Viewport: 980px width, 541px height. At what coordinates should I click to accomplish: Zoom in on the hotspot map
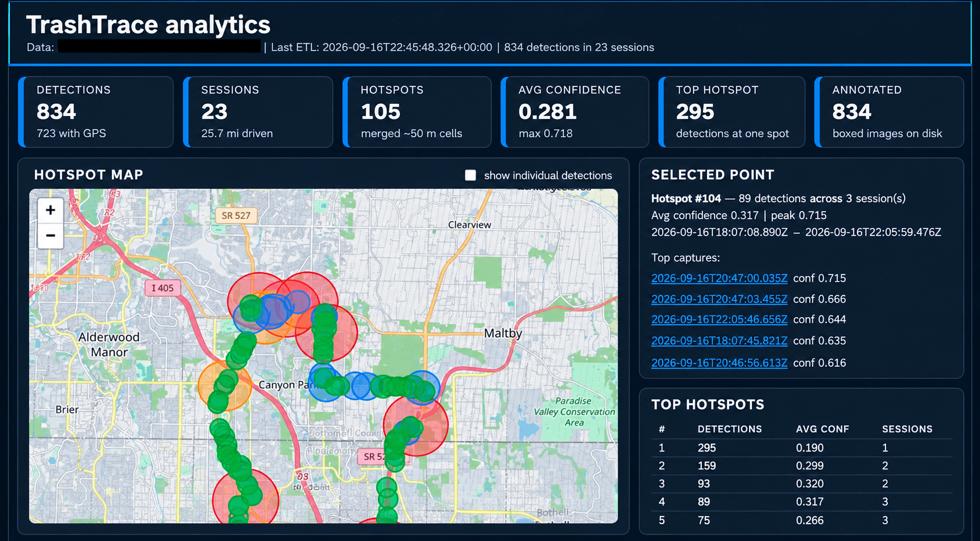tap(51, 210)
